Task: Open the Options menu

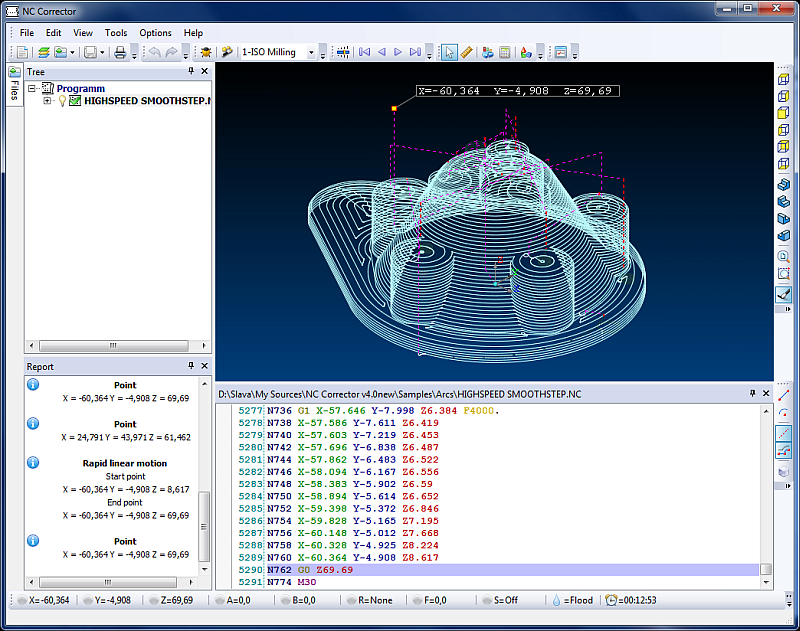Action: coord(155,33)
